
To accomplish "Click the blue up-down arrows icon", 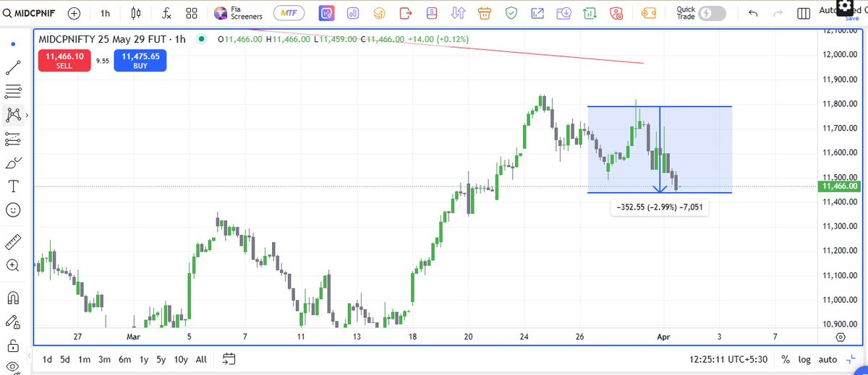I will click(458, 13).
